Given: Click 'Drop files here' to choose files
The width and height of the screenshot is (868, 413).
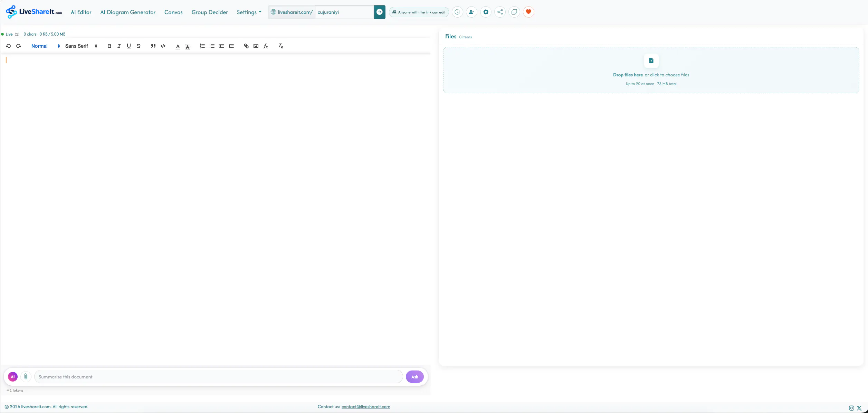Looking at the screenshot, I should point(628,75).
